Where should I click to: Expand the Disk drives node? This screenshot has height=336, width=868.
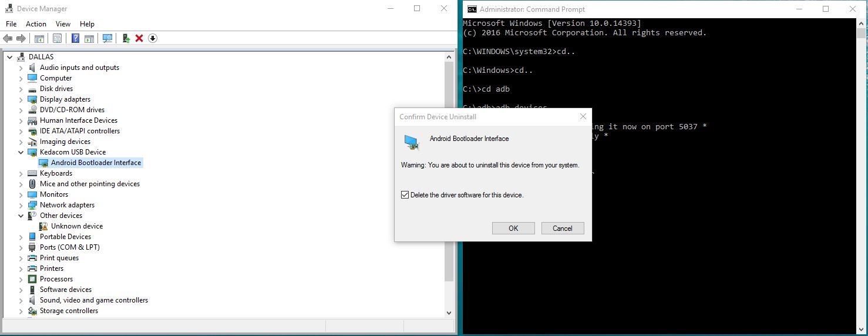tap(21, 89)
